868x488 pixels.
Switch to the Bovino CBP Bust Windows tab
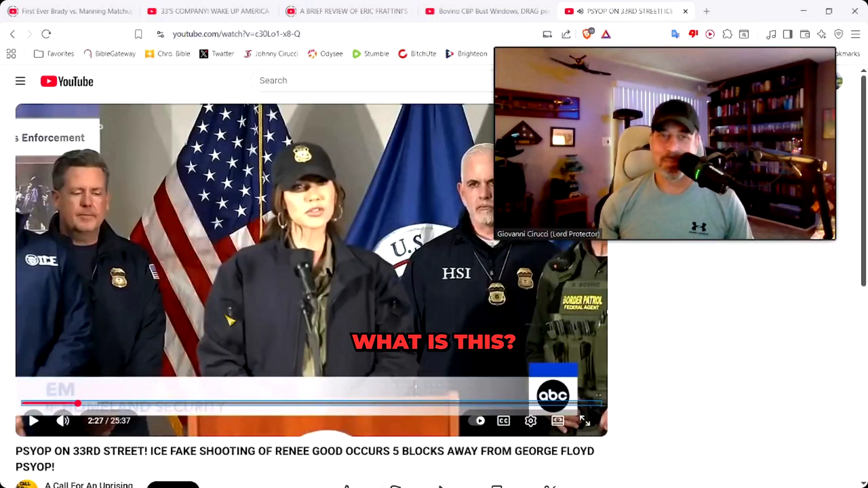click(485, 12)
